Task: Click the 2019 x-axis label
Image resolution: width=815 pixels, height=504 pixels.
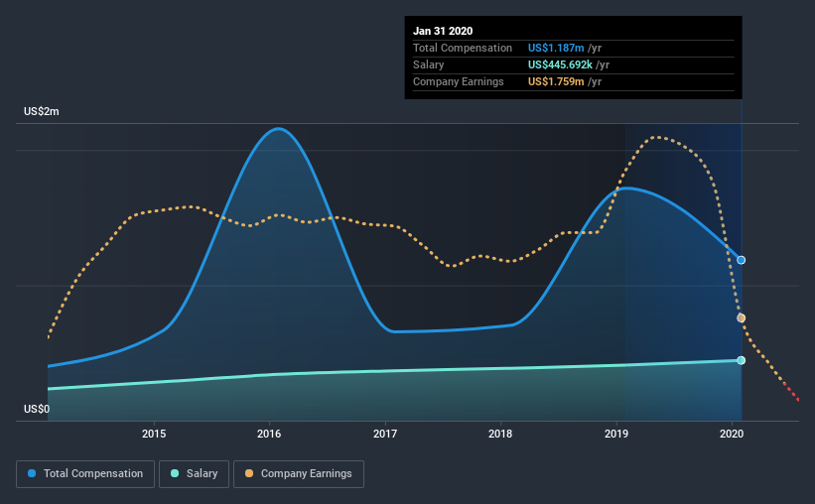Action: click(616, 434)
